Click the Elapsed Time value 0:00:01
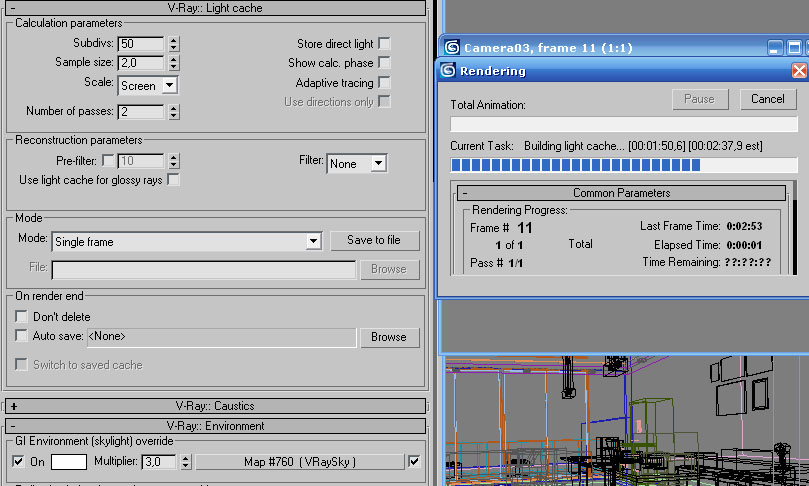The width and height of the screenshot is (809, 486). tap(744, 245)
